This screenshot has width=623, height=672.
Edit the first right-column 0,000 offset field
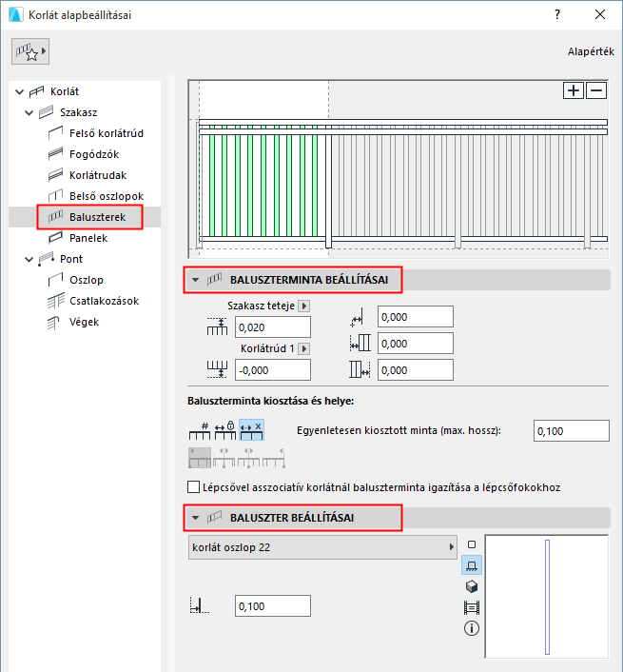(416, 317)
